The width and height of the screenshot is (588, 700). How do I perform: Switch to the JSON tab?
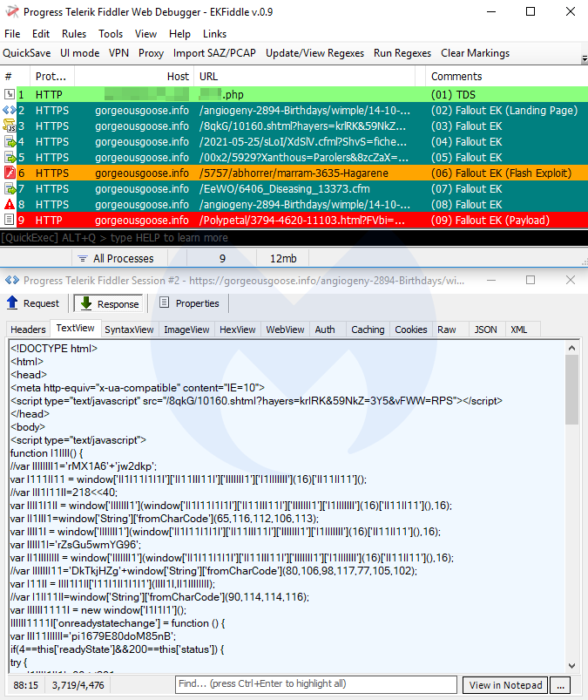pos(485,330)
